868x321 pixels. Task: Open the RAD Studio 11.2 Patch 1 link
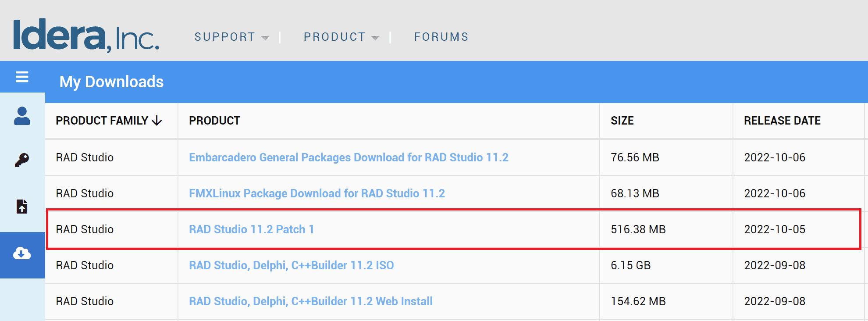251,229
